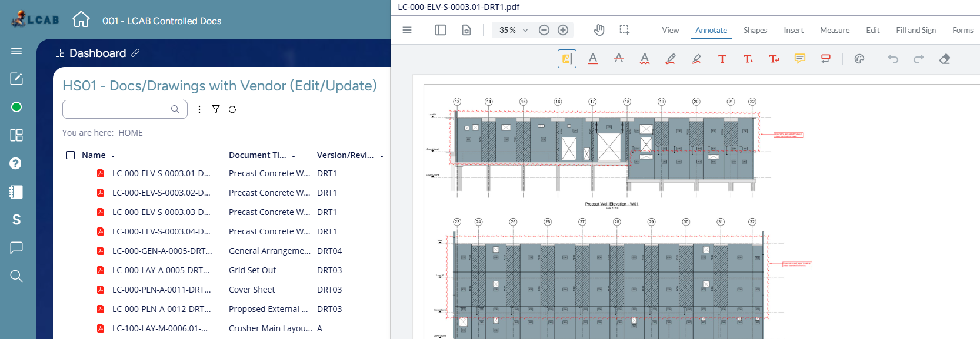Click DRT04 version cell

tap(329, 251)
